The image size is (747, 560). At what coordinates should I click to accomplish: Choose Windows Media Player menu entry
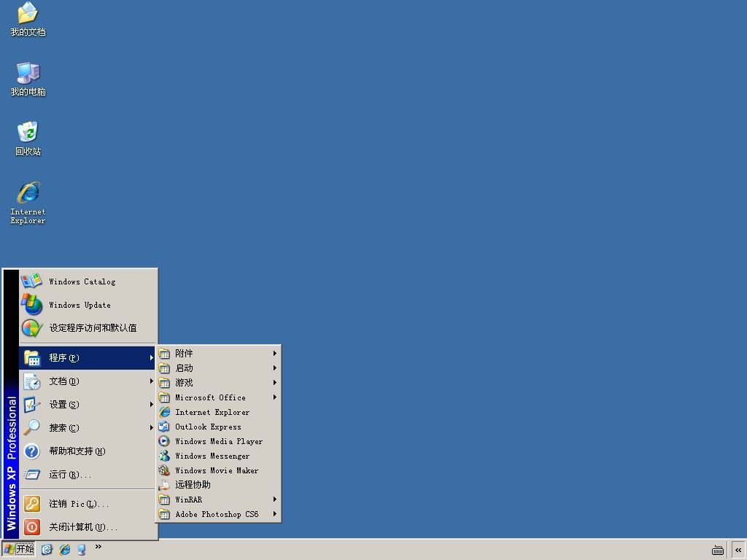click(x=219, y=441)
